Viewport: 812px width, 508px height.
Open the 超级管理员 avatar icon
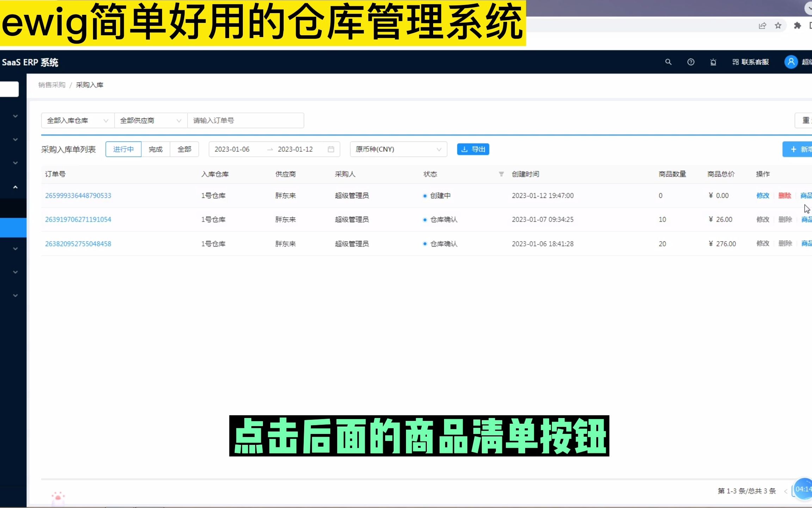(x=791, y=62)
